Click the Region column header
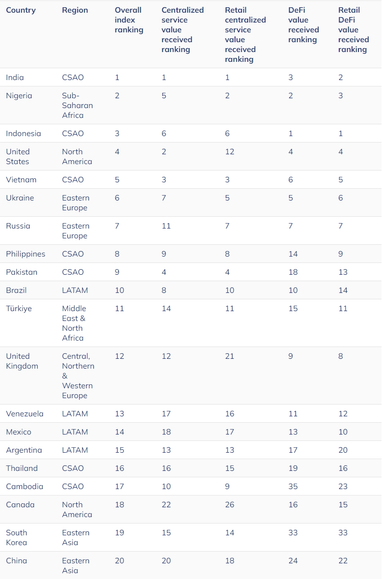Image resolution: width=382 pixels, height=579 pixels. point(75,10)
